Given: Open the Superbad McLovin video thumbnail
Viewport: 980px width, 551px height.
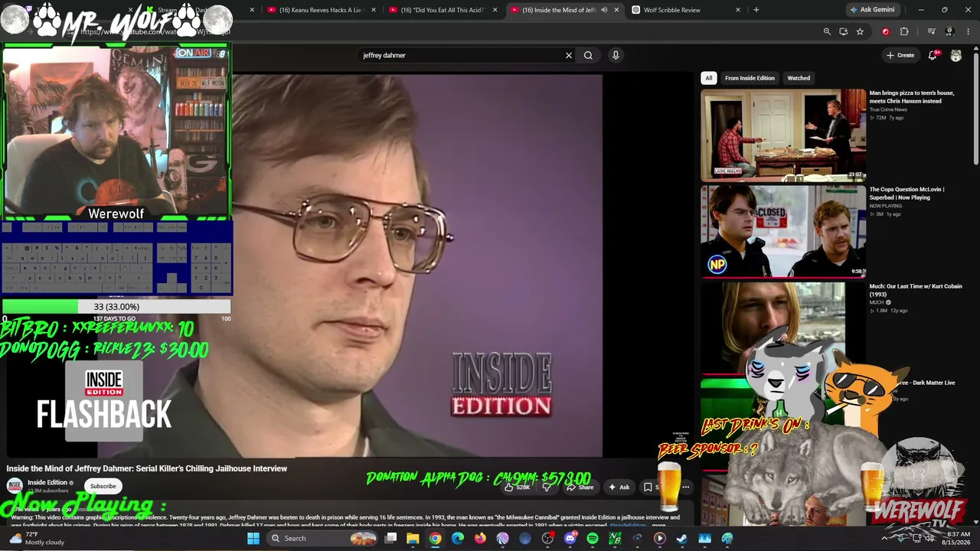Looking at the screenshot, I should tap(783, 231).
